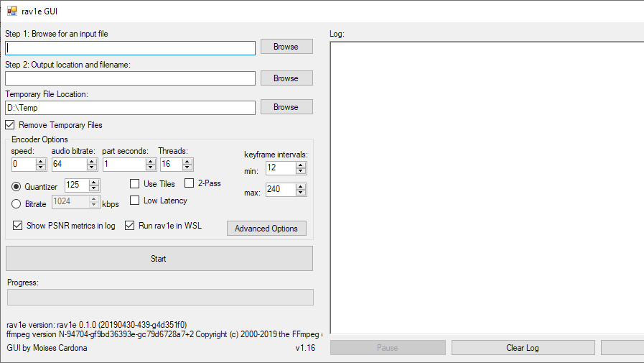Increase the Threads value

click(187, 162)
